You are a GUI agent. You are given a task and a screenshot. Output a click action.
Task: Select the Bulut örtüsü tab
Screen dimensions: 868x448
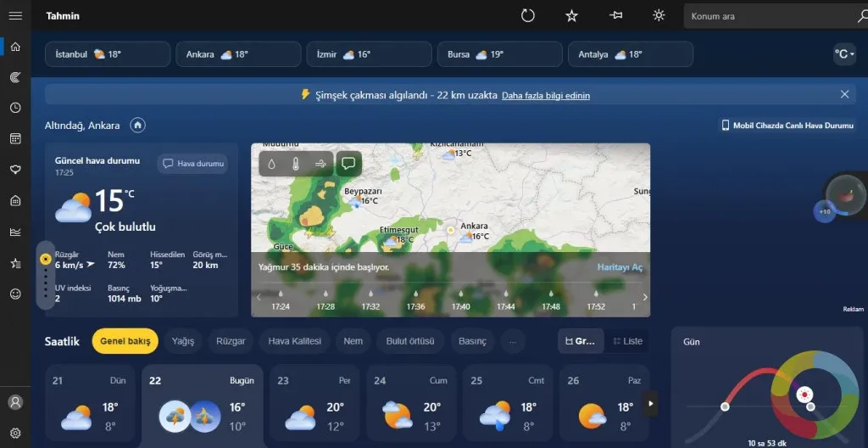click(410, 341)
